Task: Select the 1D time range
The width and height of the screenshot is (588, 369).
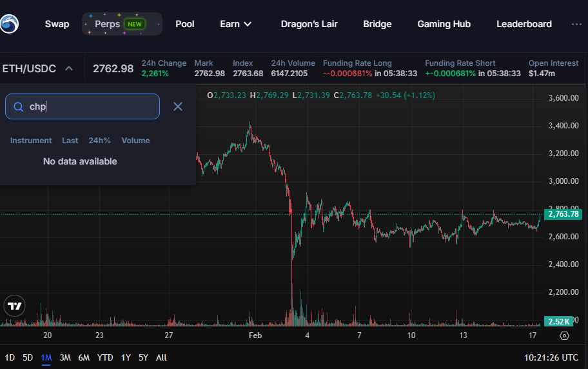Action: 10,358
